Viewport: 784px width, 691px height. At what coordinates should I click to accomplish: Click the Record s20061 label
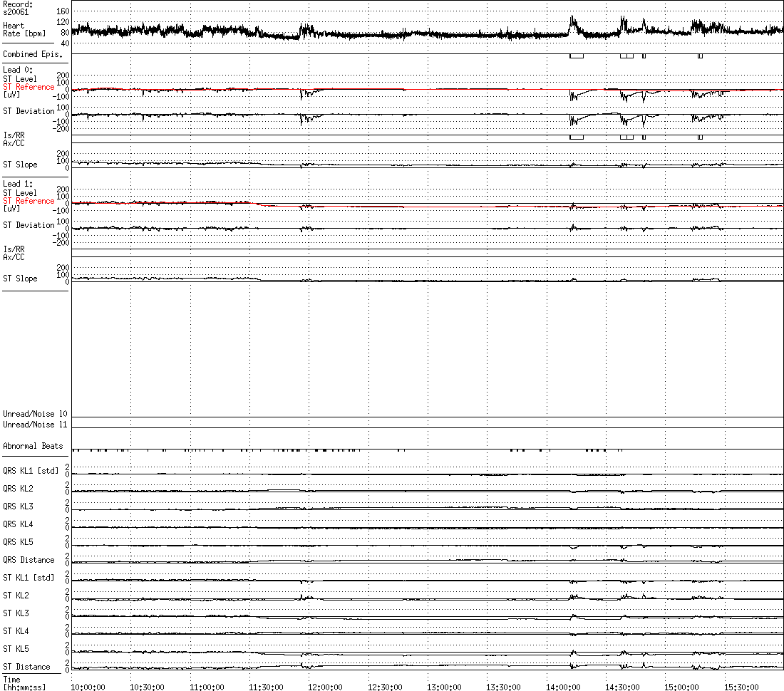[x=18, y=8]
